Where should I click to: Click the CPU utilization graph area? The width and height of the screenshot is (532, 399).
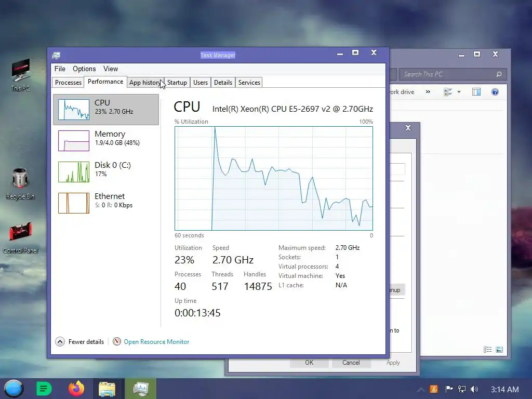273,179
